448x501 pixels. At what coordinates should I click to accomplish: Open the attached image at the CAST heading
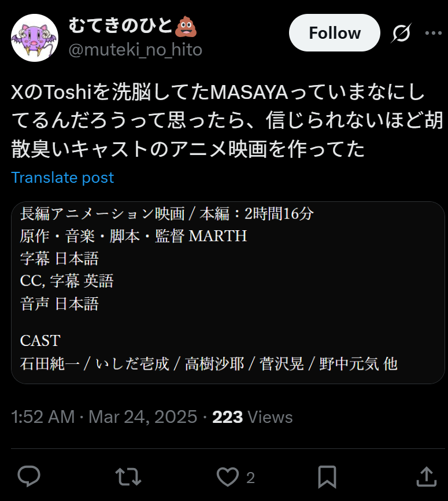click(40, 341)
